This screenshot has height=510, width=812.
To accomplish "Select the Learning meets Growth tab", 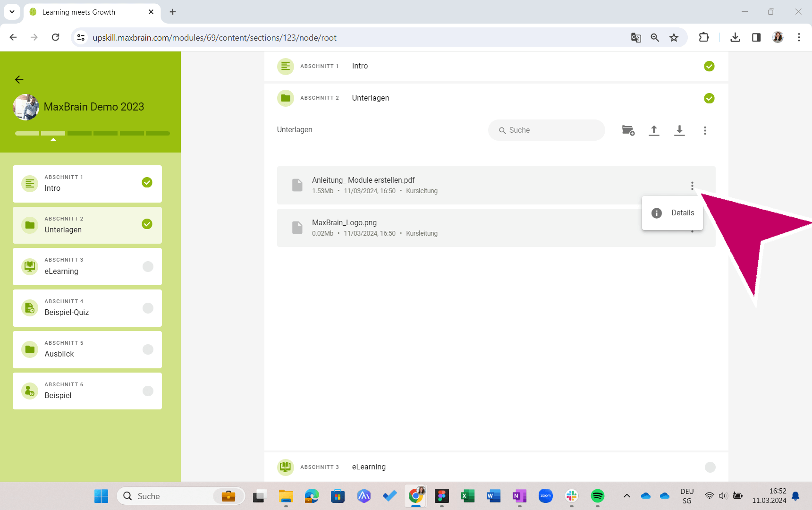I will click(x=92, y=12).
